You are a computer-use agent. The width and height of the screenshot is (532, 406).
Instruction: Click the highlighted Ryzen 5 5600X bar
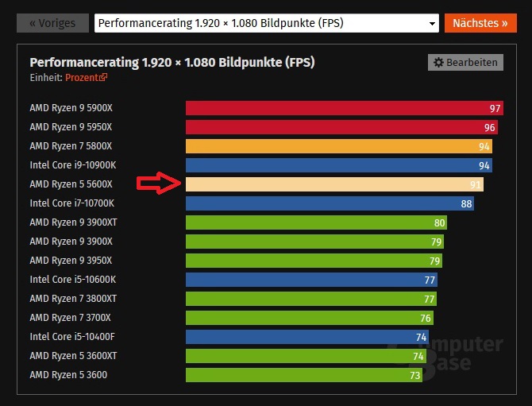[x=334, y=184]
